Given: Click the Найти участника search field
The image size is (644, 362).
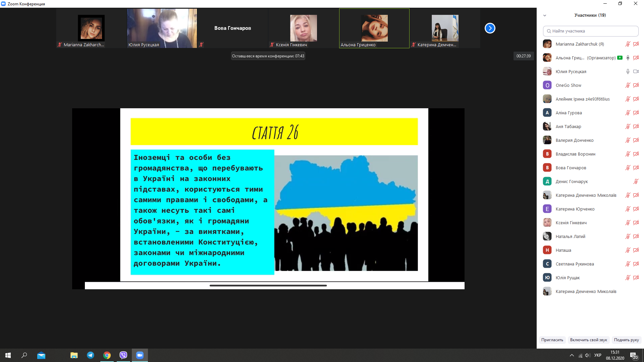Looking at the screenshot, I should [x=590, y=31].
